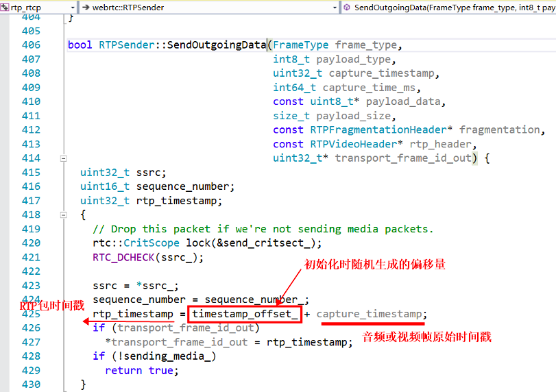Click the underlined capture_timestamp on line 425

370,314
